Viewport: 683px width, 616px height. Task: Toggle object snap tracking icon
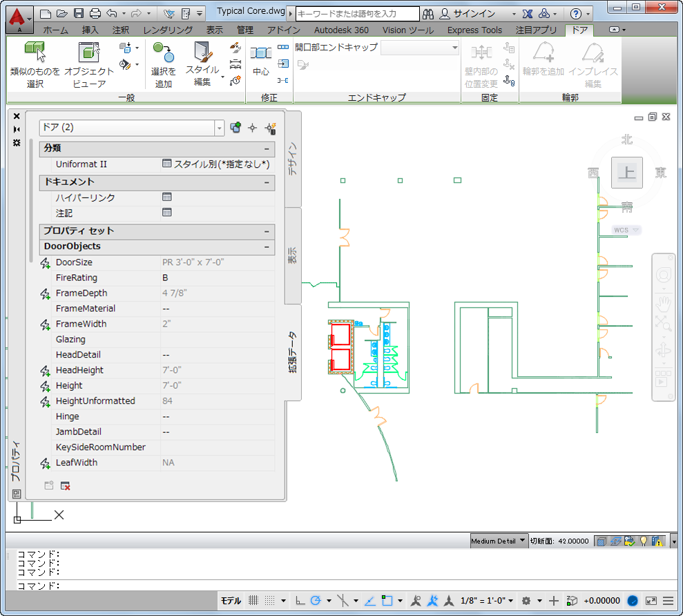coord(369,601)
